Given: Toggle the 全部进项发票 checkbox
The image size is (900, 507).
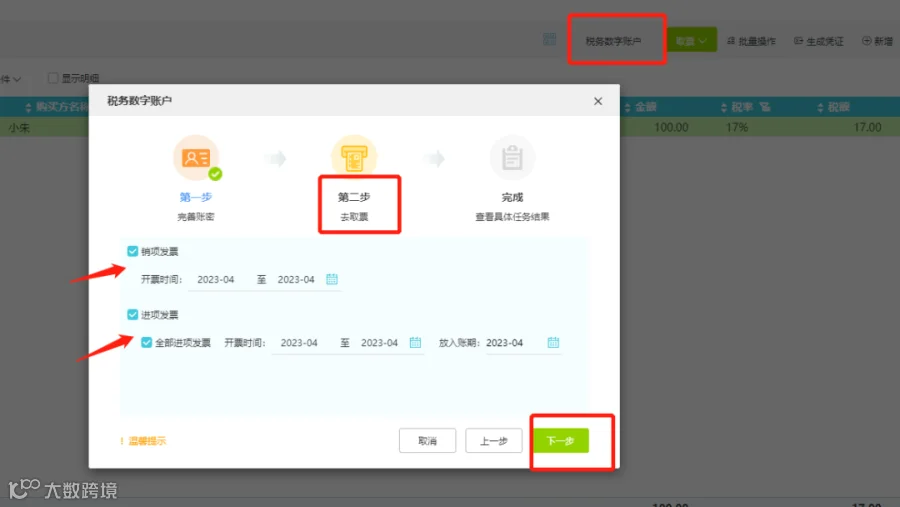Looking at the screenshot, I should (146, 343).
